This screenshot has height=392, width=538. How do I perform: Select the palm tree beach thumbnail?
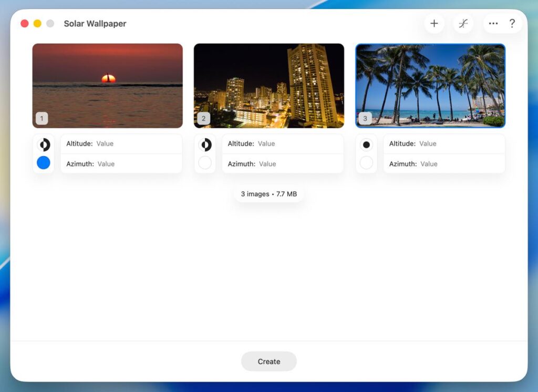(x=430, y=85)
